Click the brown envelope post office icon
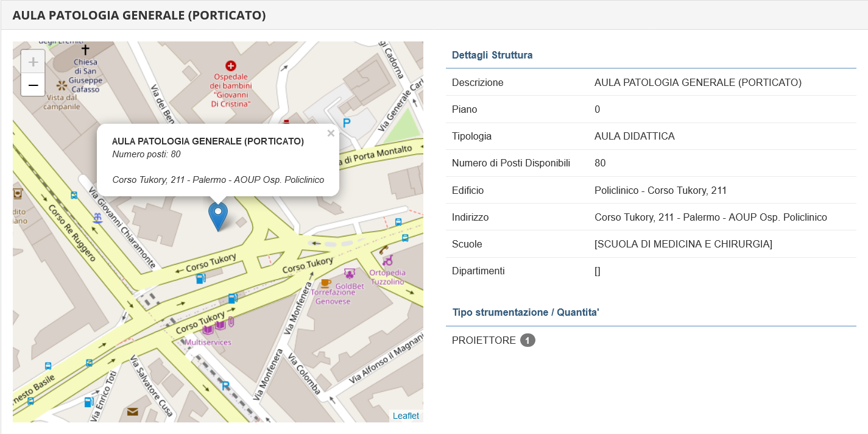 point(132,412)
